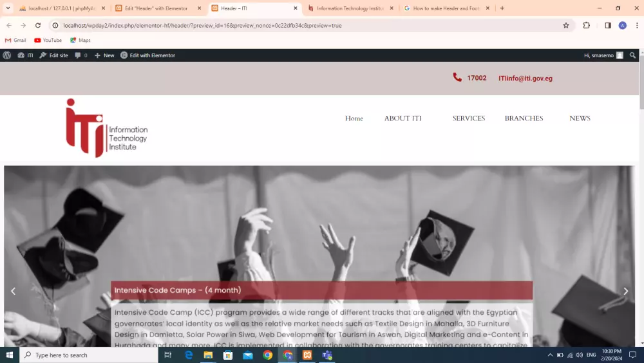Bookmark this page with the star
Image resolution: width=644 pixels, height=363 pixels.
[x=566, y=26]
